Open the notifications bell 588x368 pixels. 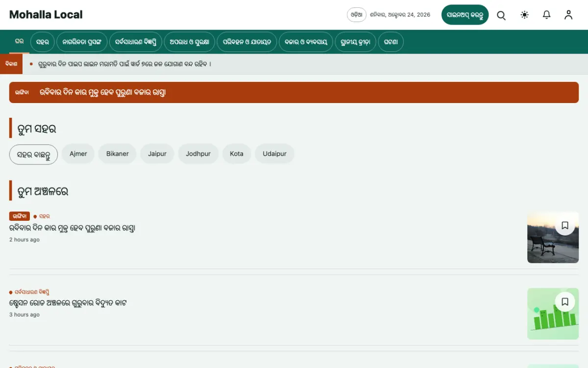(547, 15)
